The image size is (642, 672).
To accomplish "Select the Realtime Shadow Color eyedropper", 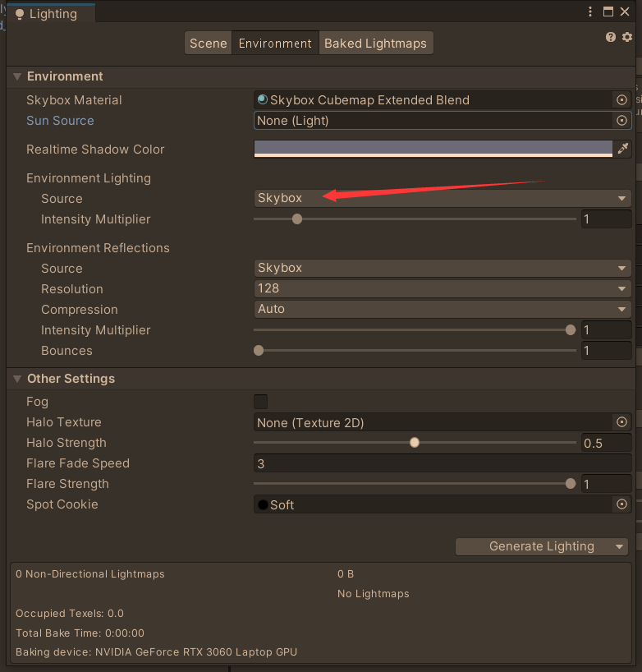I will (623, 148).
